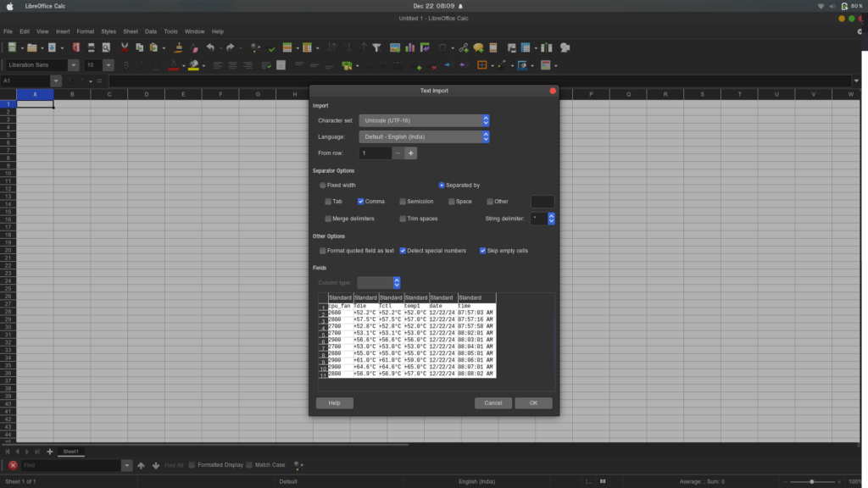Click Help button in Text Import
The image size is (868, 488).
click(334, 402)
